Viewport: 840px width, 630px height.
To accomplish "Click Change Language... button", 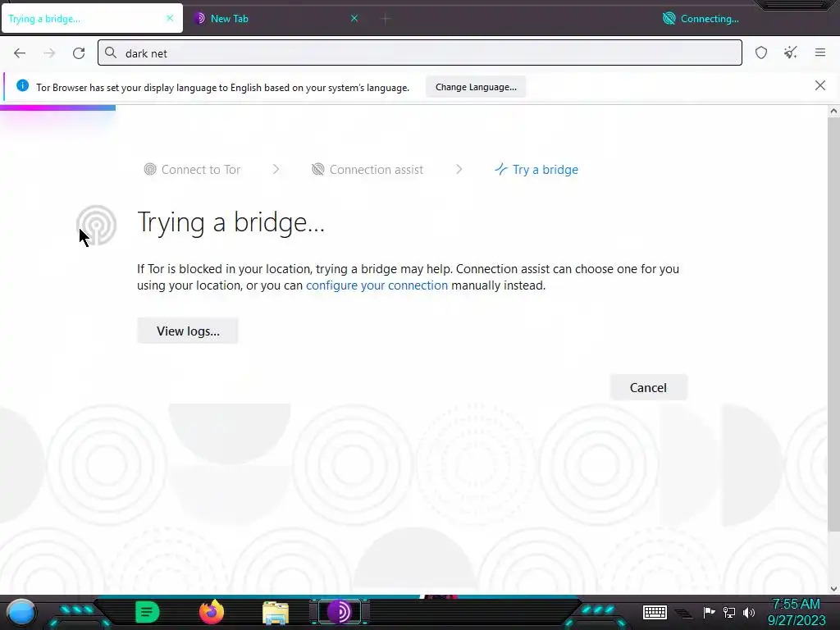I will pyautogui.click(x=476, y=87).
